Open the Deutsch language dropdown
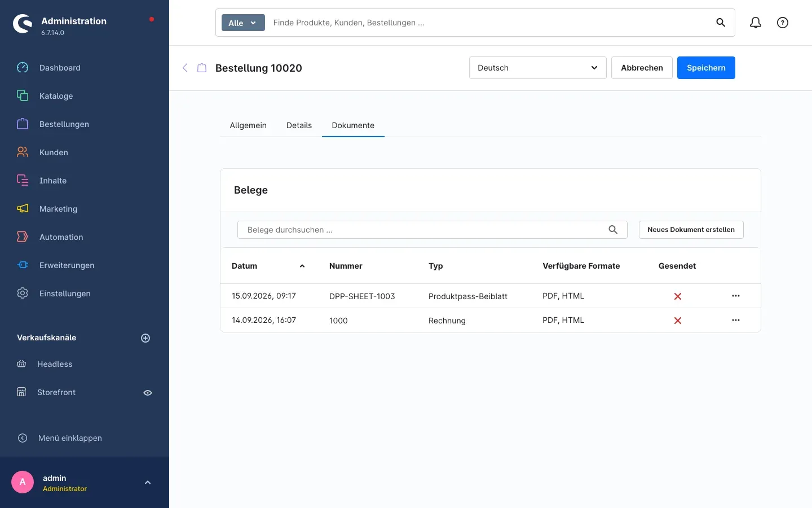 pos(538,68)
